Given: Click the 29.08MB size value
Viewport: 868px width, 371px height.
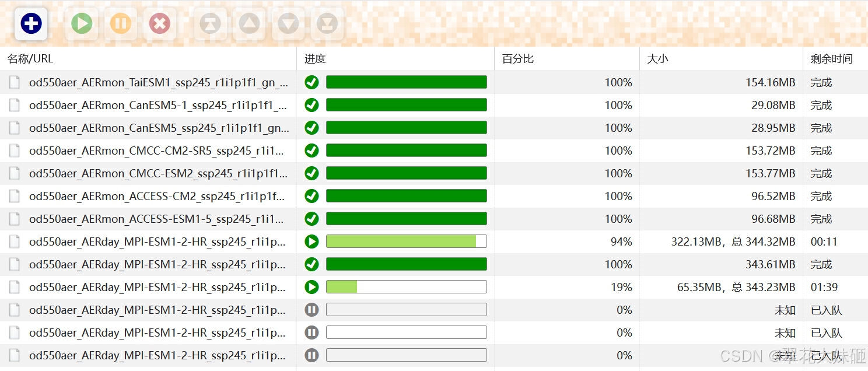Looking at the screenshot, I should 773,106.
